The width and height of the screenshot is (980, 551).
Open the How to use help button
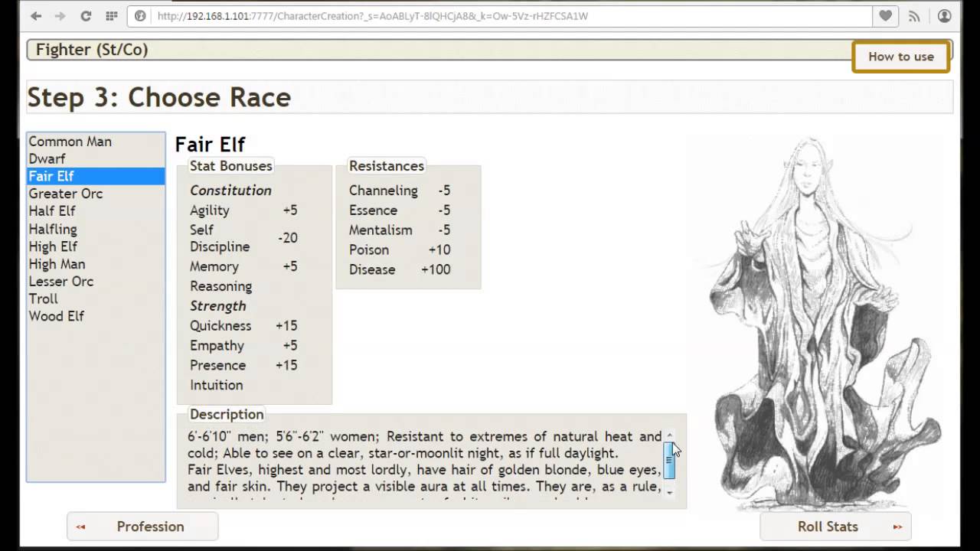click(x=901, y=57)
